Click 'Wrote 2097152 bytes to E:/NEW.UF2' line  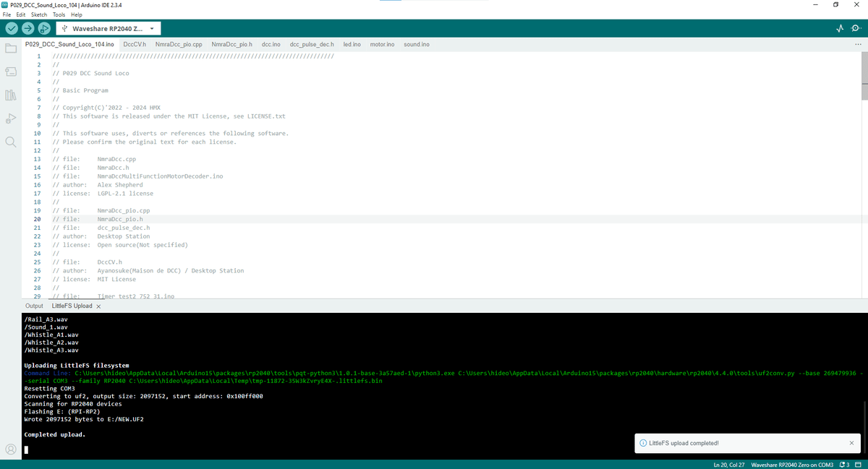[84, 419]
